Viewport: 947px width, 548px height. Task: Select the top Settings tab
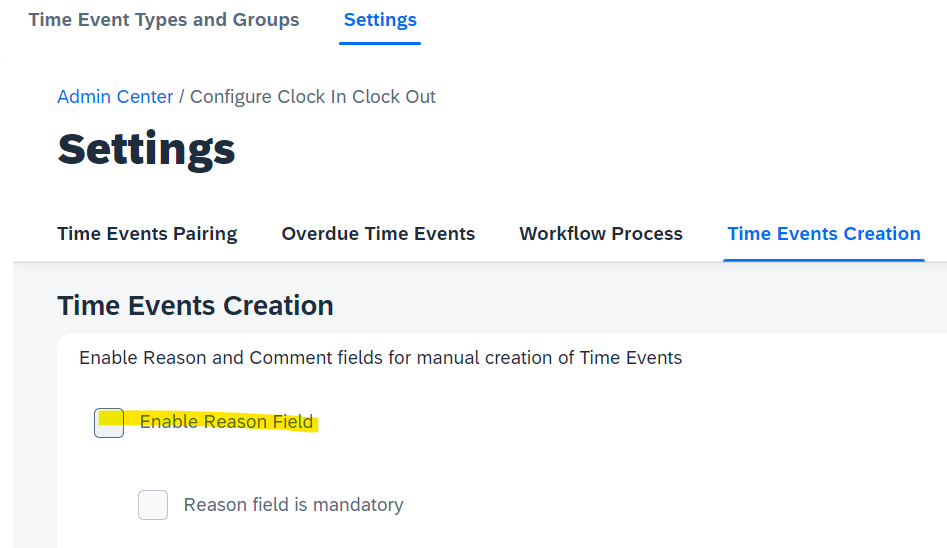pos(380,20)
